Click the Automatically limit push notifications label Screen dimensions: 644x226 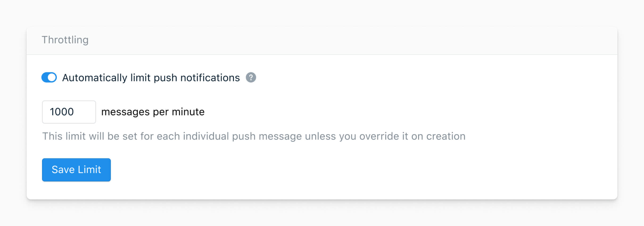pos(151,78)
